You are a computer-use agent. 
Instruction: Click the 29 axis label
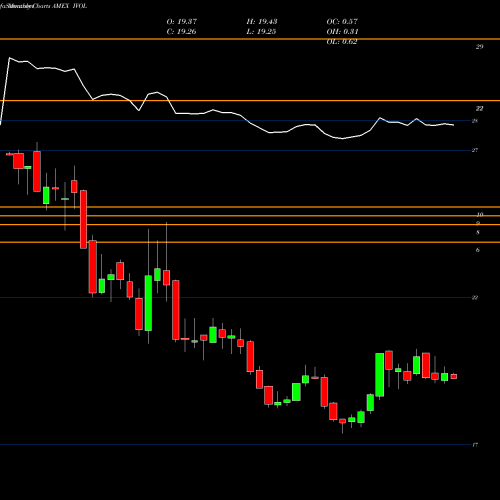pyautogui.click(x=479, y=47)
